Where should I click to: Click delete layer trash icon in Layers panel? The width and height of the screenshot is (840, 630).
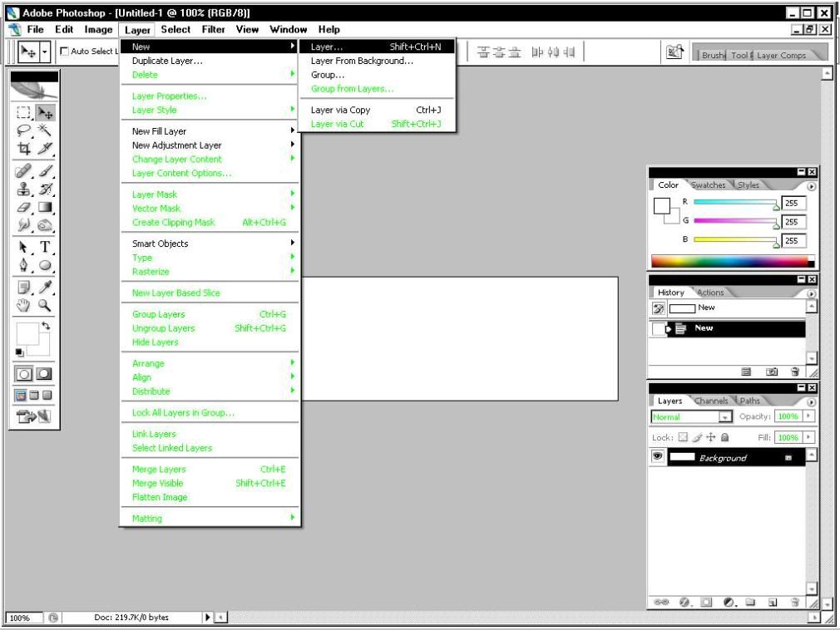(795, 603)
